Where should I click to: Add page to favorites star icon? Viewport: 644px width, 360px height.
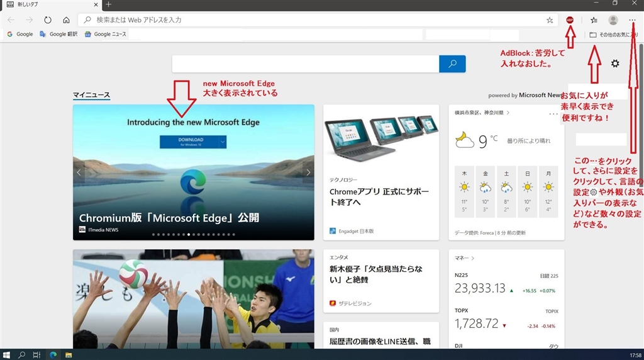pyautogui.click(x=550, y=20)
